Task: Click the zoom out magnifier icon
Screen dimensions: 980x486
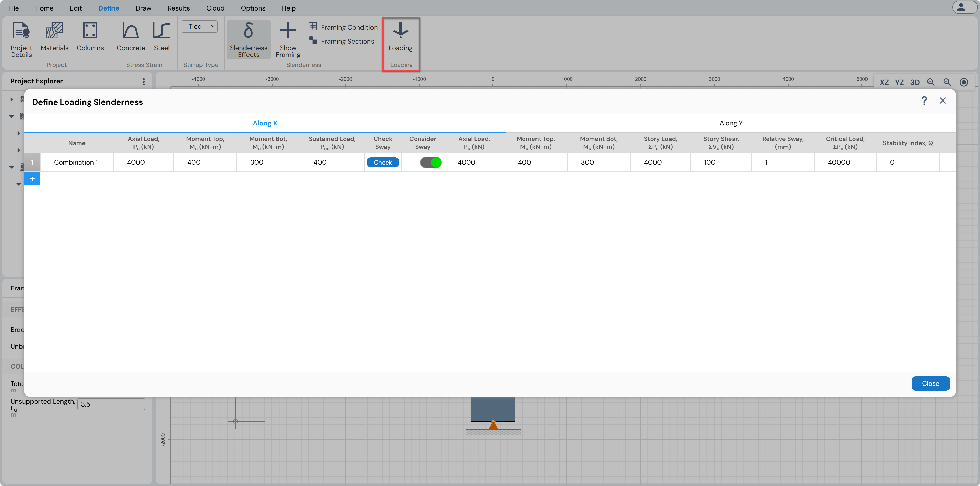Action: point(947,82)
